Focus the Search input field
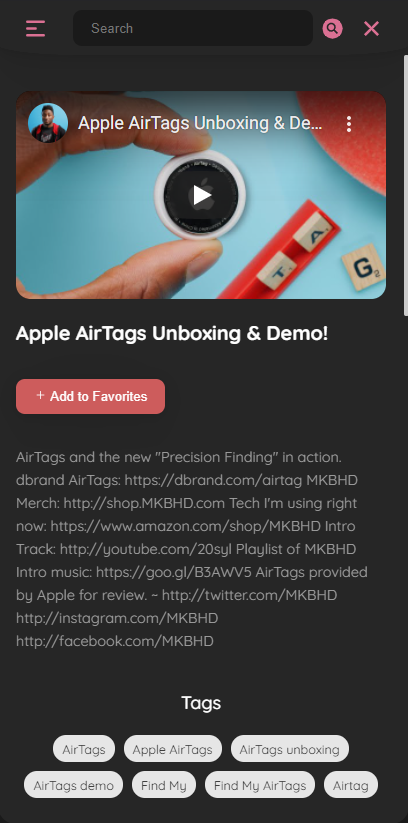This screenshot has width=408, height=823. pyautogui.click(x=193, y=28)
